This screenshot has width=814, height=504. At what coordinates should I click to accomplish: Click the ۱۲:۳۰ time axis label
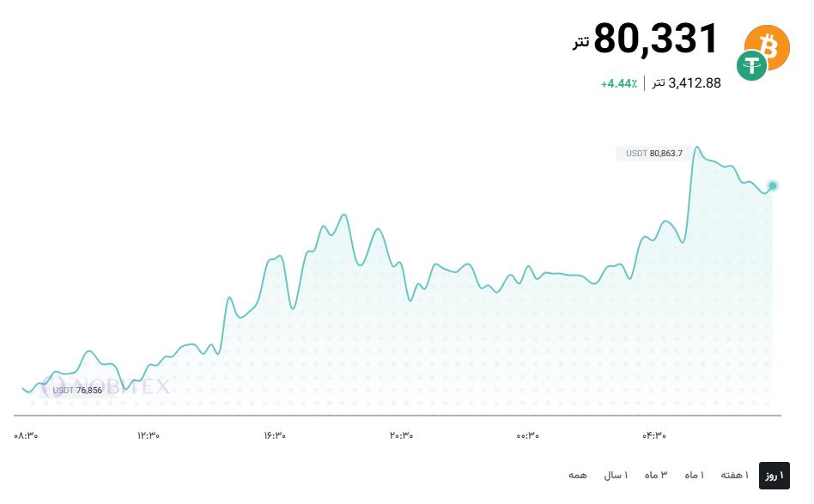click(149, 435)
